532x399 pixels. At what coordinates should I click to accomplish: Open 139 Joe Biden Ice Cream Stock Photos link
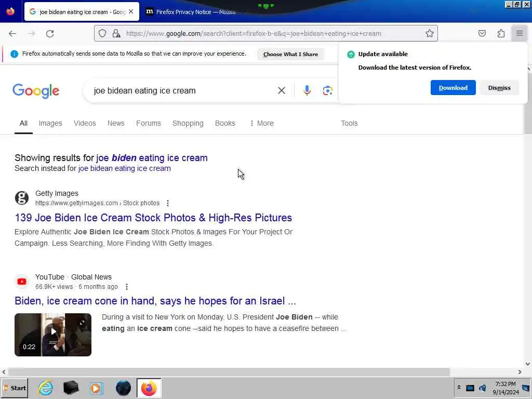tap(153, 218)
